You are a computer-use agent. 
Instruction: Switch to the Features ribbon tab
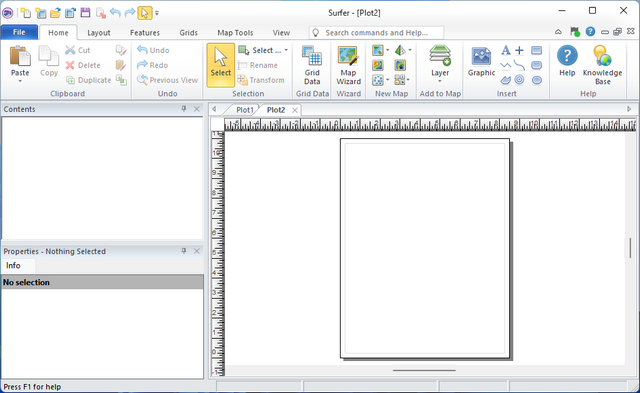coord(145,33)
